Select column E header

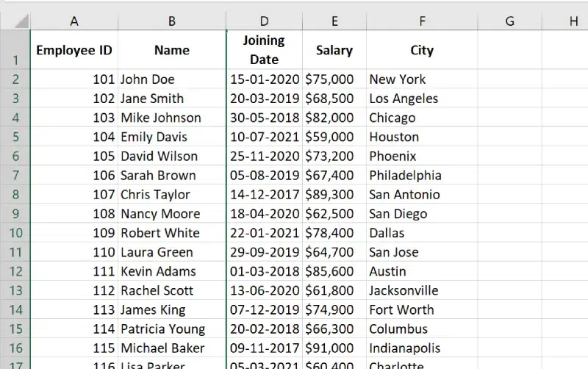pos(334,21)
